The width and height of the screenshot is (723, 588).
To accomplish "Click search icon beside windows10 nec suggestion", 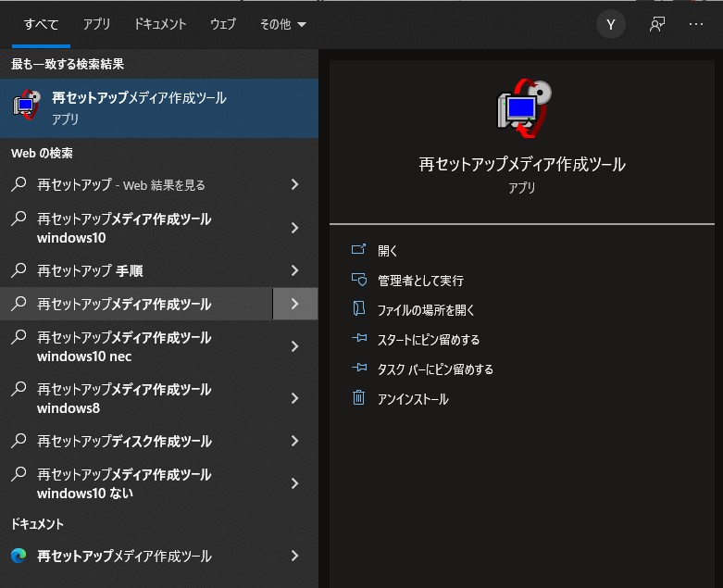I will (x=19, y=337).
